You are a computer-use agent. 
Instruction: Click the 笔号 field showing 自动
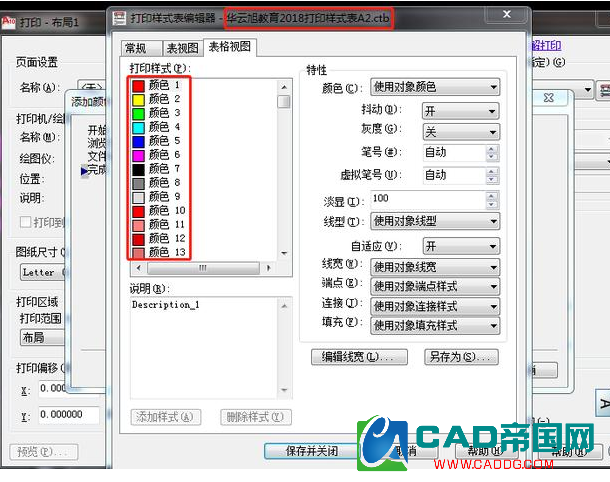(x=454, y=153)
